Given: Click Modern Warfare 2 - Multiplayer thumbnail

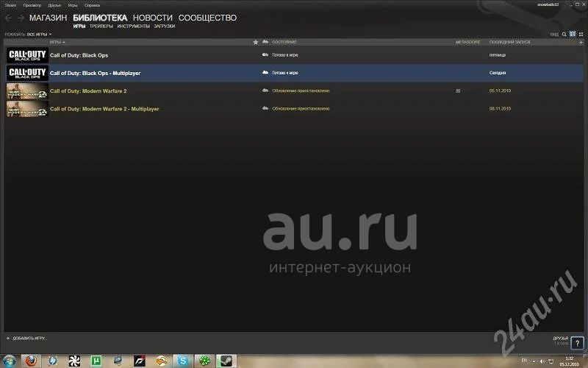Looking at the screenshot, I should 27,109.
